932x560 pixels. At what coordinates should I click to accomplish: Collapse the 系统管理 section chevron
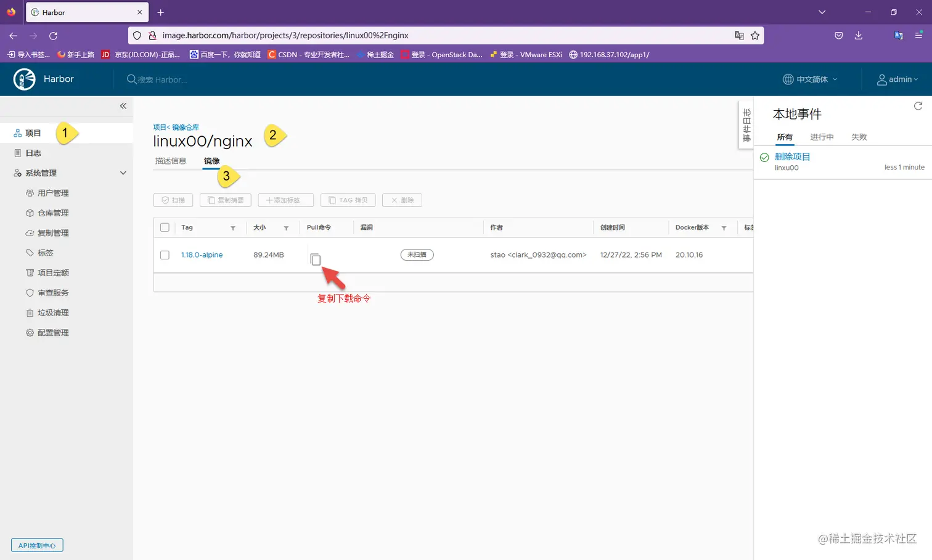123,173
